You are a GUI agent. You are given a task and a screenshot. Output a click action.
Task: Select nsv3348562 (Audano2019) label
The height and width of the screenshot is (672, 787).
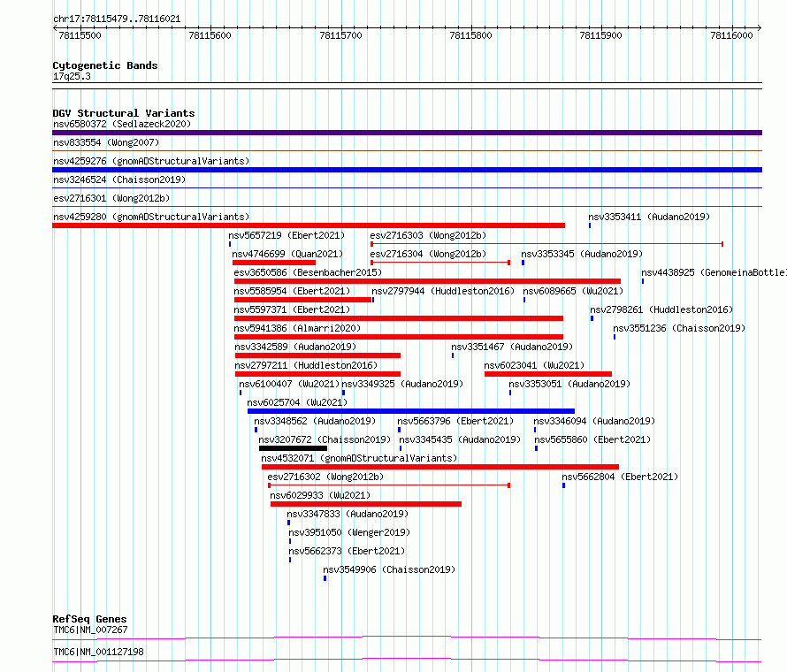pyautogui.click(x=315, y=421)
